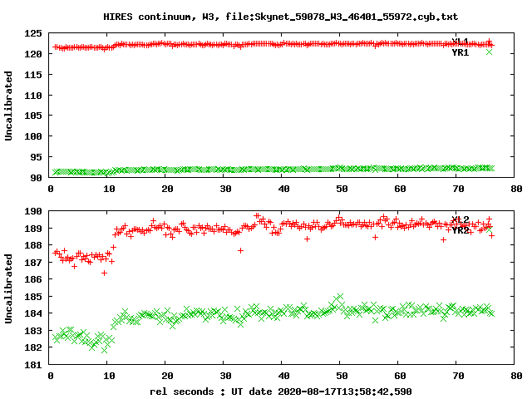Click the 125 y-axis tick value
Image resolution: width=532 pixels, height=399 pixels.
tap(33, 33)
